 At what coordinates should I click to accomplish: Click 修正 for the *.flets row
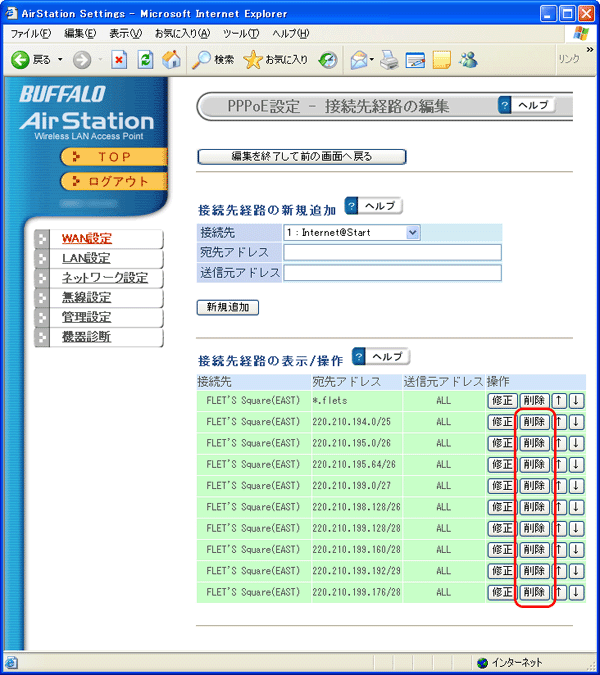click(x=502, y=401)
